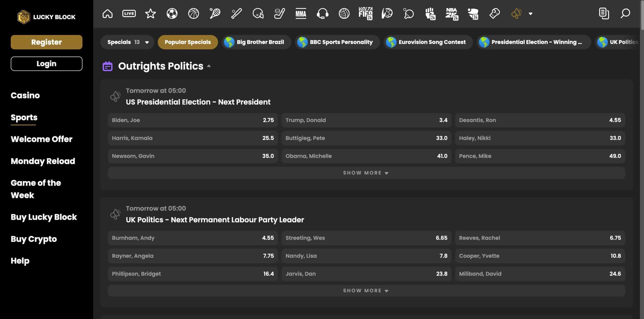
Task: Expand more sports dropdown arrow in top bar
Action: coord(531,14)
